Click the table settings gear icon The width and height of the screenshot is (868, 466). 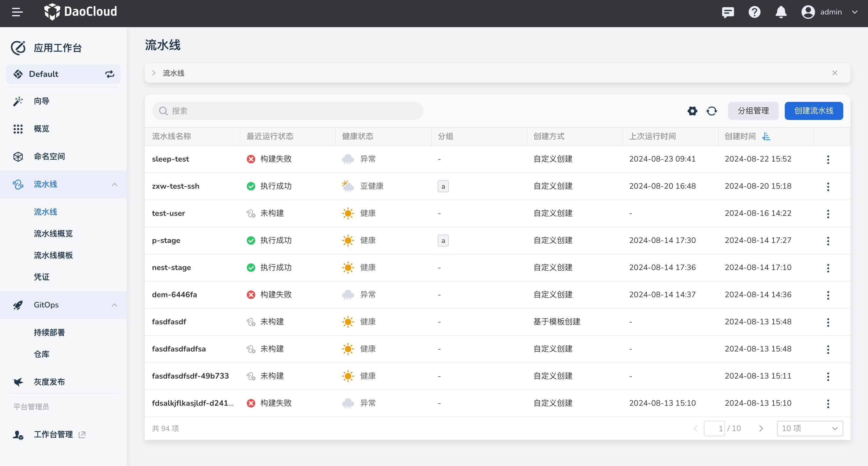pos(692,111)
